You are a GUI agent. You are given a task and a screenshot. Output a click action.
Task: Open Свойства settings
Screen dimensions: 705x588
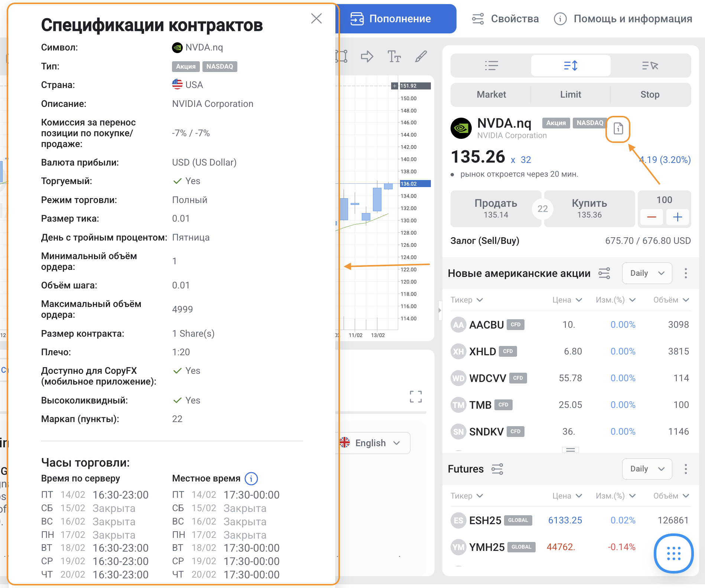pos(505,19)
